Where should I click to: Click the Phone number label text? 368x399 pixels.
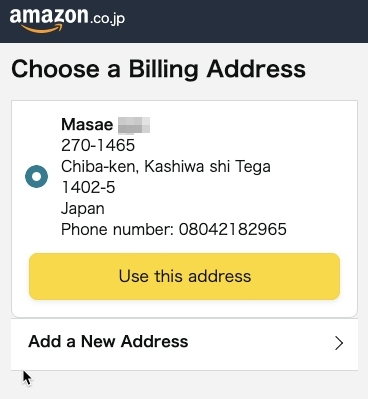click(117, 229)
